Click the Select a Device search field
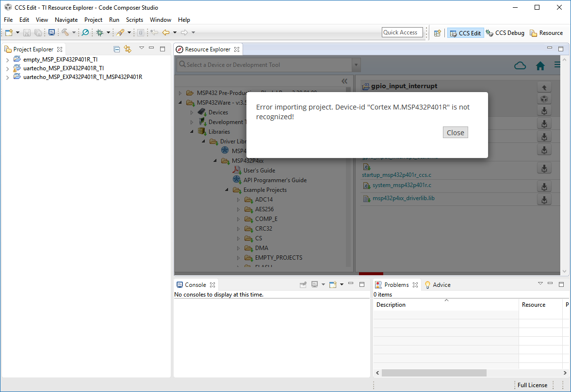This screenshot has width=571, height=392. point(264,65)
